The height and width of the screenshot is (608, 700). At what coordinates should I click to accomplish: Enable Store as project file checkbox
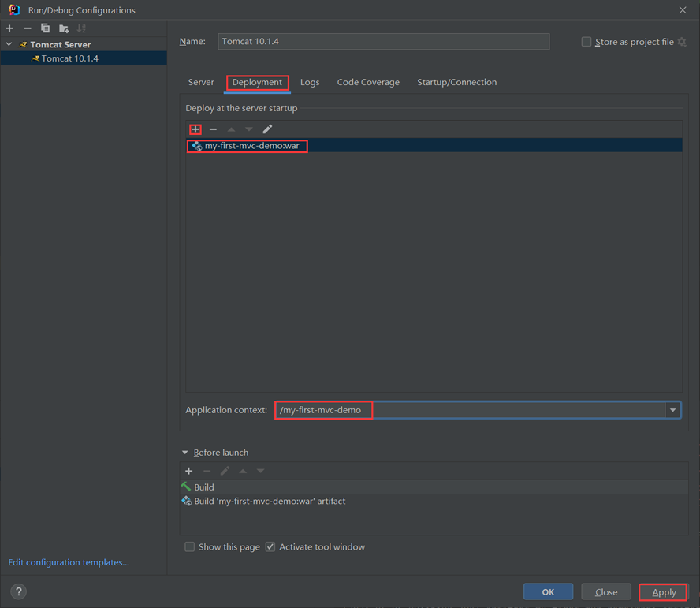(586, 42)
